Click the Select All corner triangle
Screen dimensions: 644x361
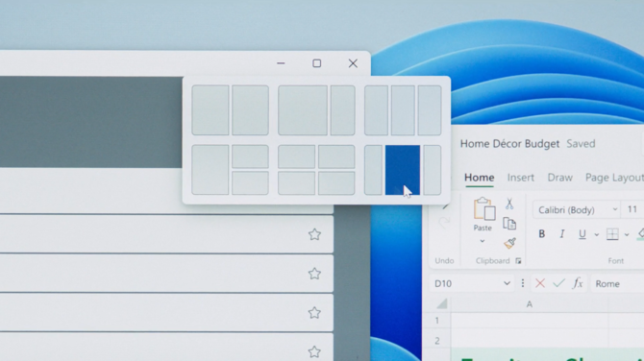click(441, 304)
